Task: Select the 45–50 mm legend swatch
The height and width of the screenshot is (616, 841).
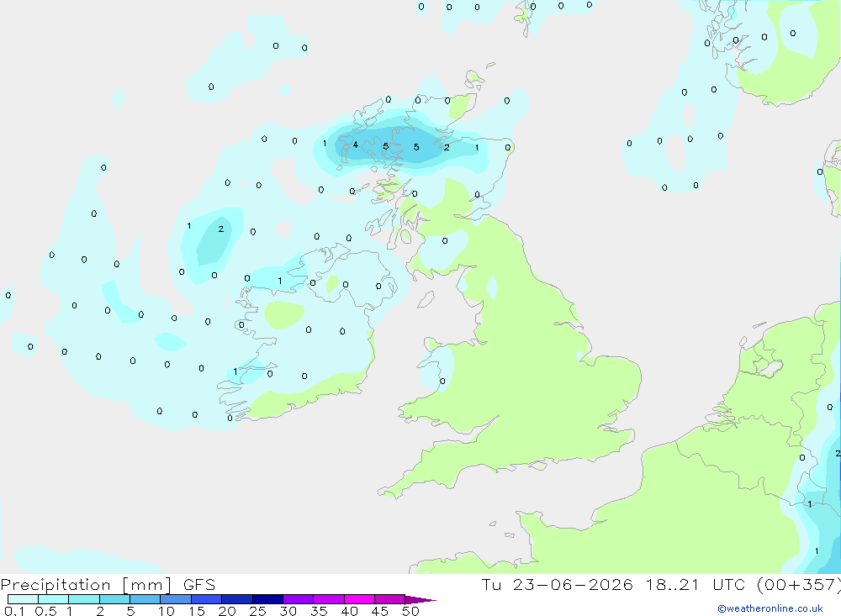Action: [390, 599]
